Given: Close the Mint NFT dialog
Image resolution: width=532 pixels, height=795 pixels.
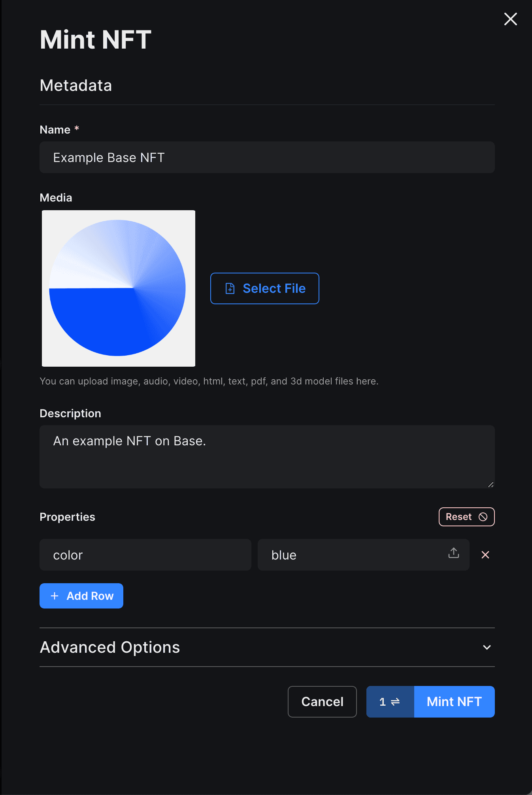Looking at the screenshot, I should (x=510, y=19).
